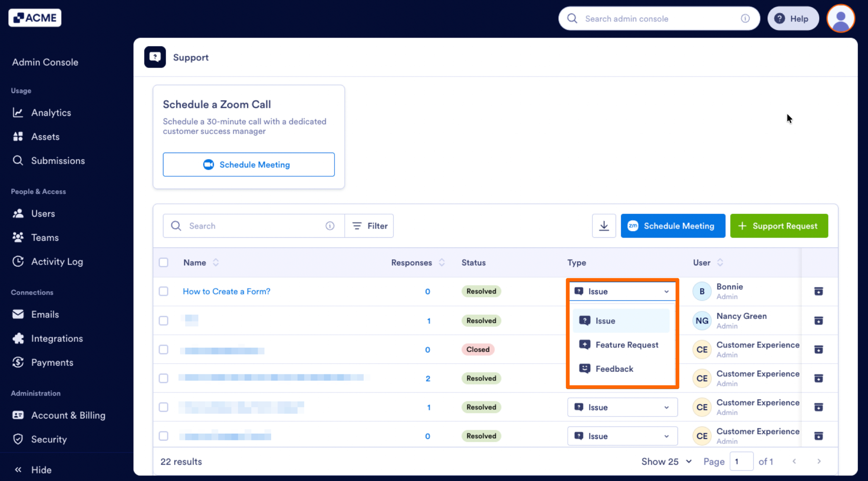Select Feedback in the type list

[x=621, y=369]
